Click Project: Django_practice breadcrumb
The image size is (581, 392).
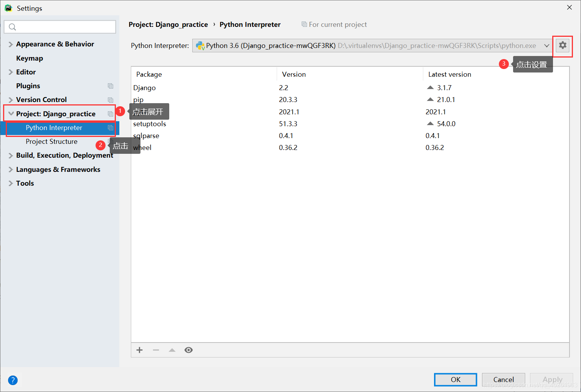[168, 25]
